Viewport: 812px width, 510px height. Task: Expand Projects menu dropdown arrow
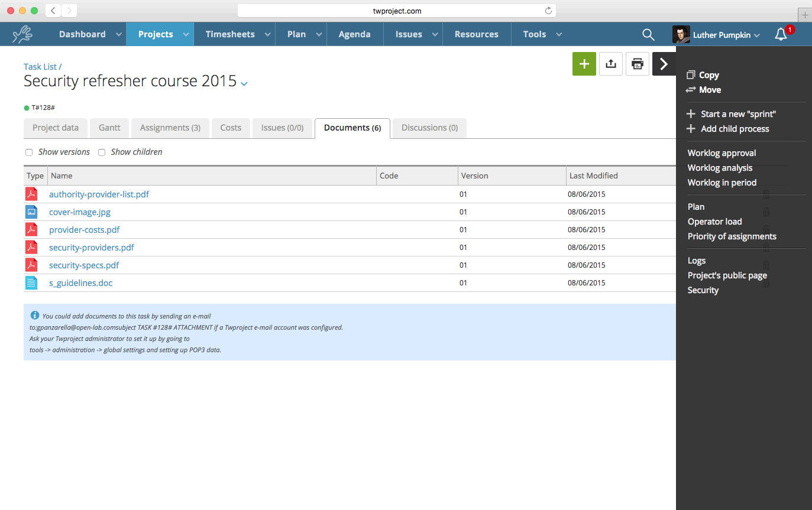point(186,35)
